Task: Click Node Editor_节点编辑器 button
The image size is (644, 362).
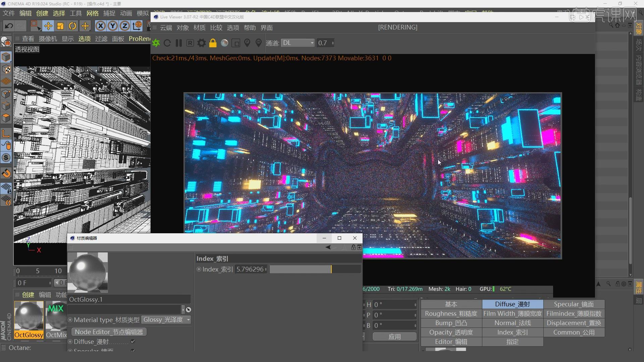Action: (109, 332)
